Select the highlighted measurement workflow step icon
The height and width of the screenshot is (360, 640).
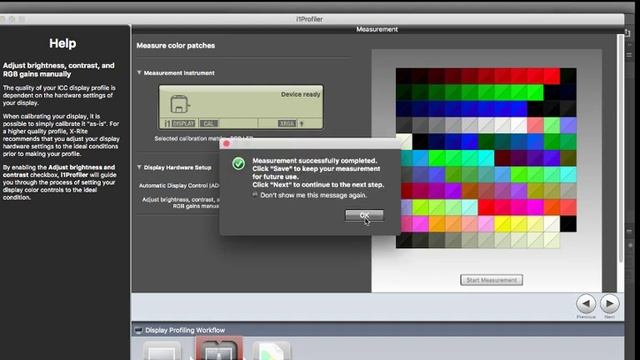tap(219, 349)
